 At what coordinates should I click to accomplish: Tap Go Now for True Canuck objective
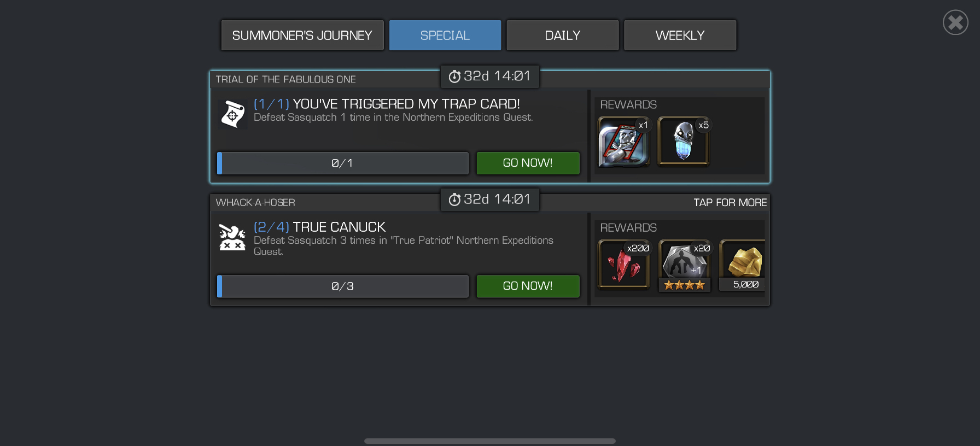pyautogui.click(x=528, y=286)
